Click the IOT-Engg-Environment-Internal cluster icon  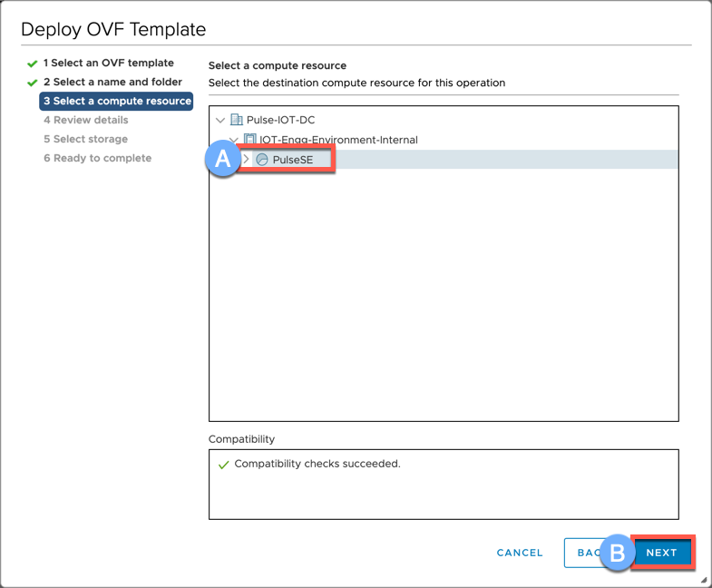249,139
